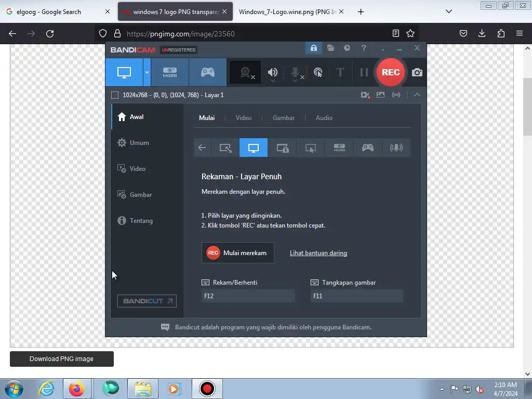
Task: Toggle webcam overlay in Bandicam toolbar
Action: point(245,72)
